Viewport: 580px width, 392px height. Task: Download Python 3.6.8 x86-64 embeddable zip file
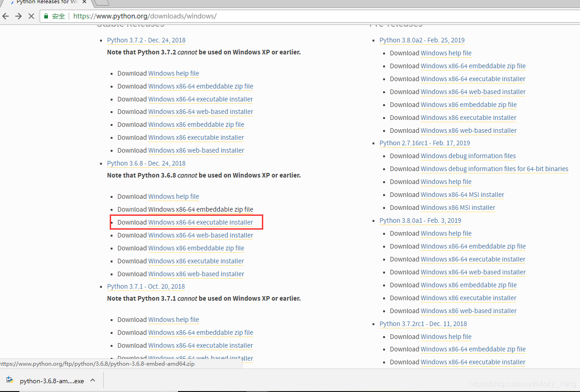point(201,209)
